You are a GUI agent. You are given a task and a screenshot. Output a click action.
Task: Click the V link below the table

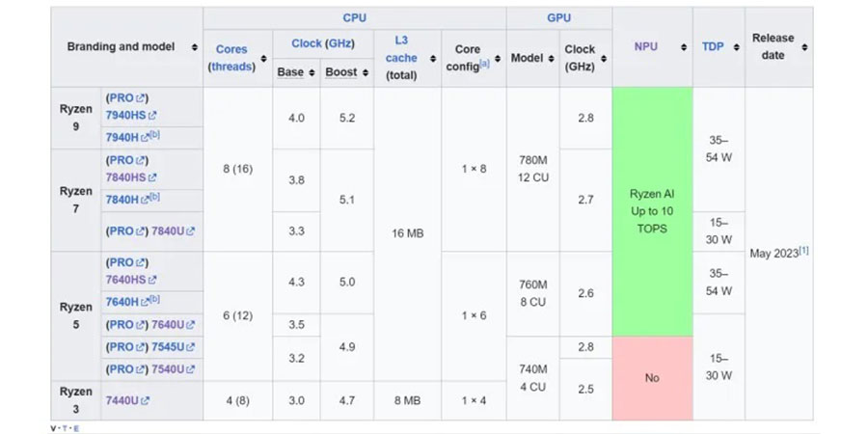[54, 428]
